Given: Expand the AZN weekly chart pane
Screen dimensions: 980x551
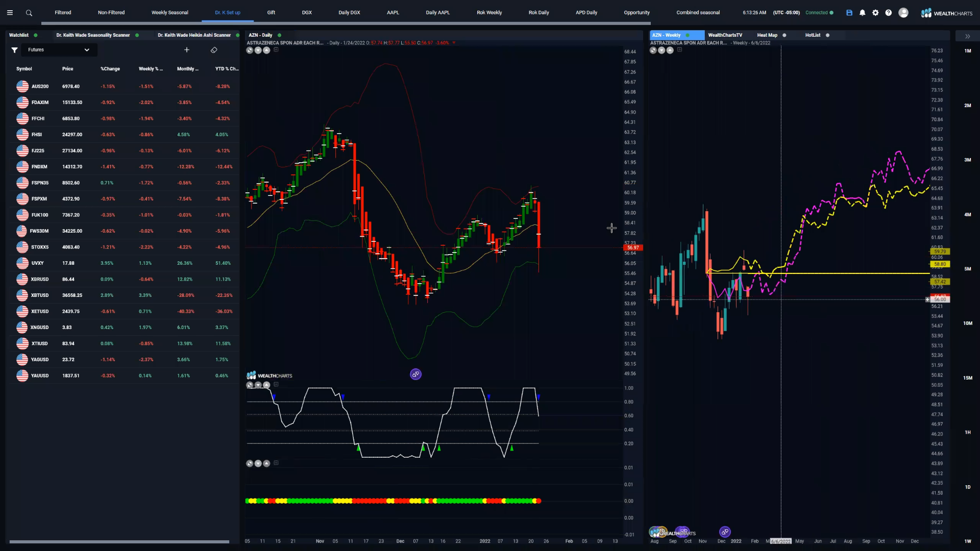Looking at the screenshot, I should 653,50.
